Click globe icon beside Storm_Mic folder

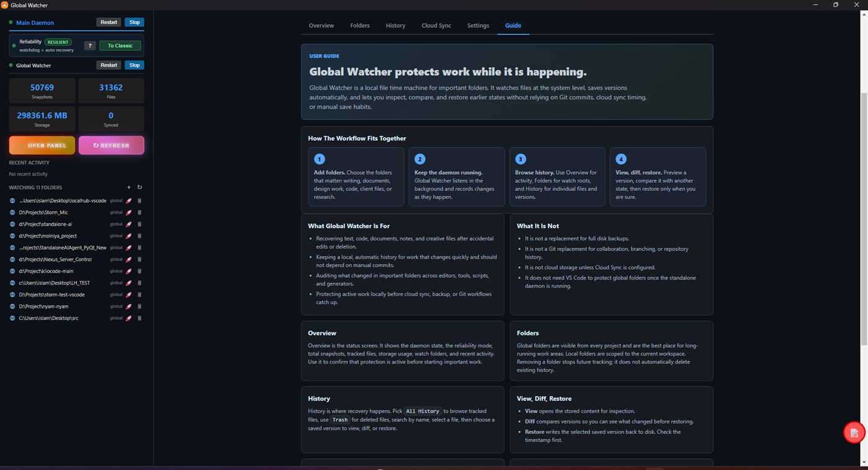click(x=12, y=213)
